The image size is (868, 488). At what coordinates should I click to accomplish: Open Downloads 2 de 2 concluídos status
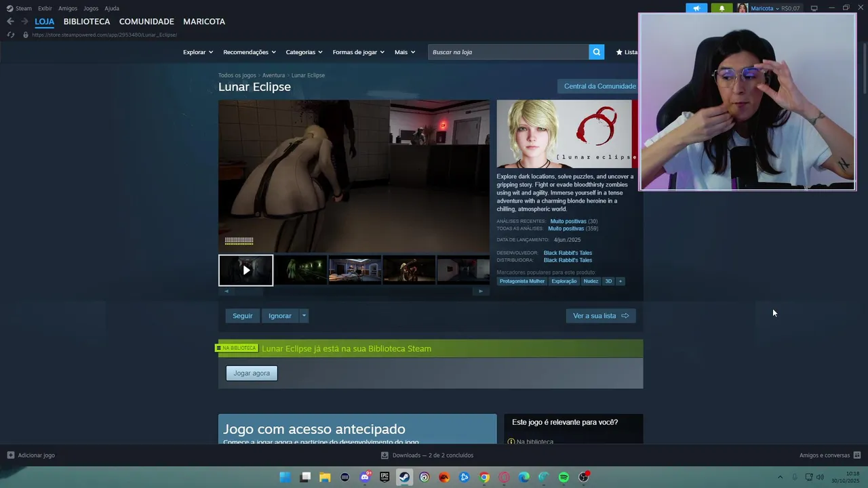coord(427,455)
